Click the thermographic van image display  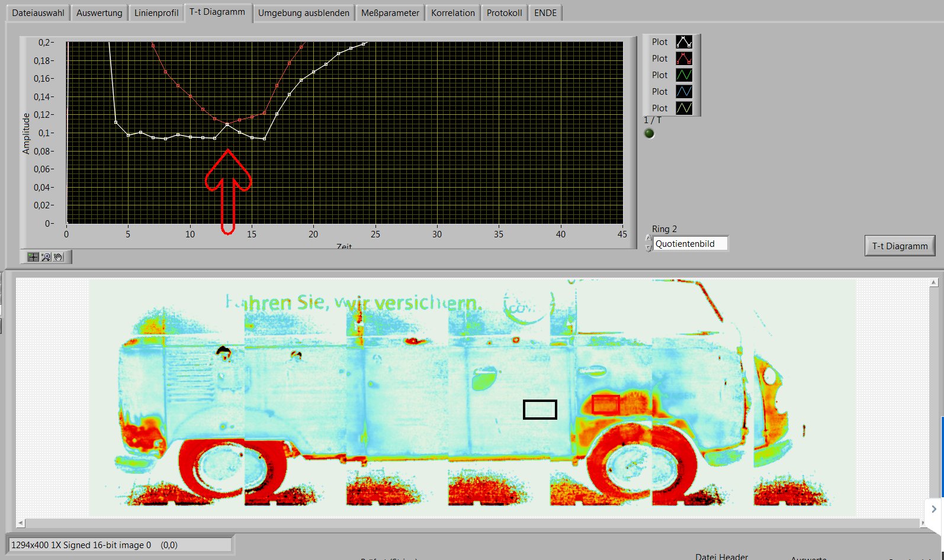click(472, 398)
